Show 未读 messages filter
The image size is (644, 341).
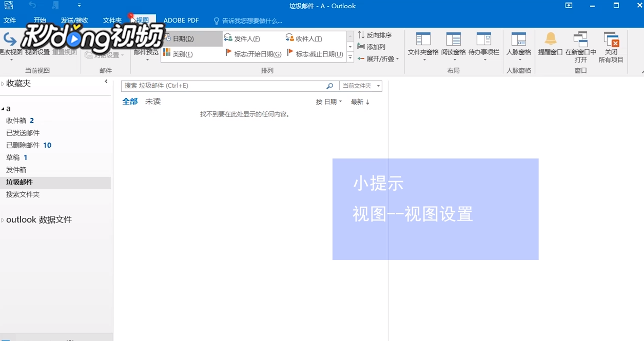[x=153, y=102]
